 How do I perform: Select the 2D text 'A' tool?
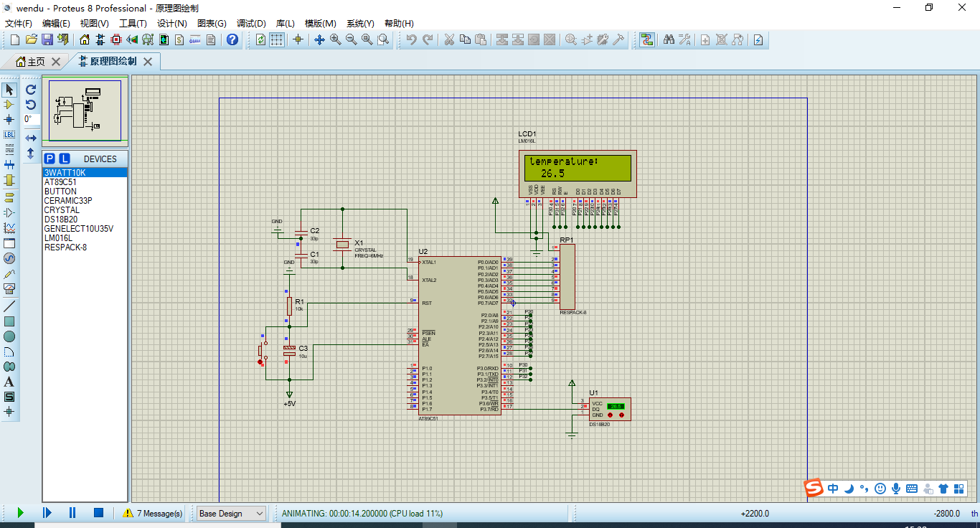[x=9, y=382]
